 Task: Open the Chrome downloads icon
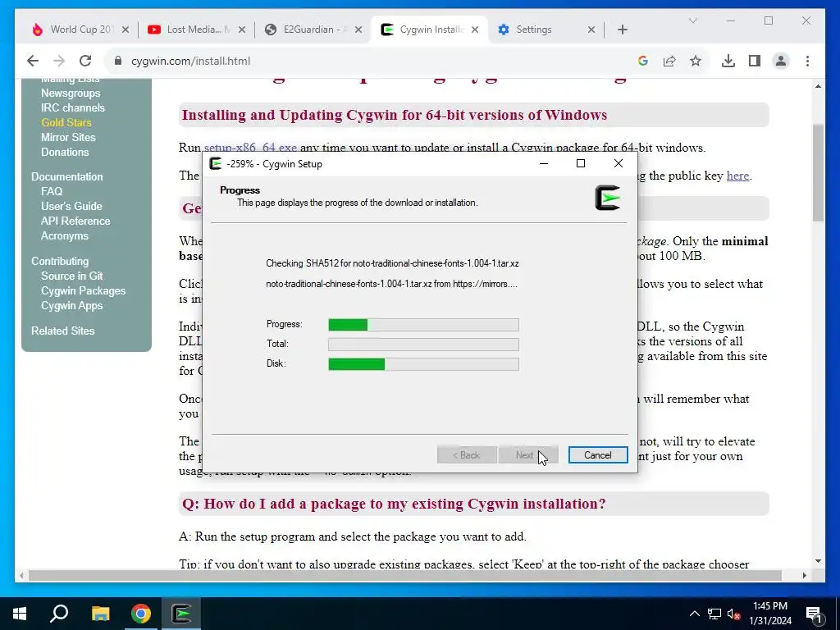click(728, 61)
